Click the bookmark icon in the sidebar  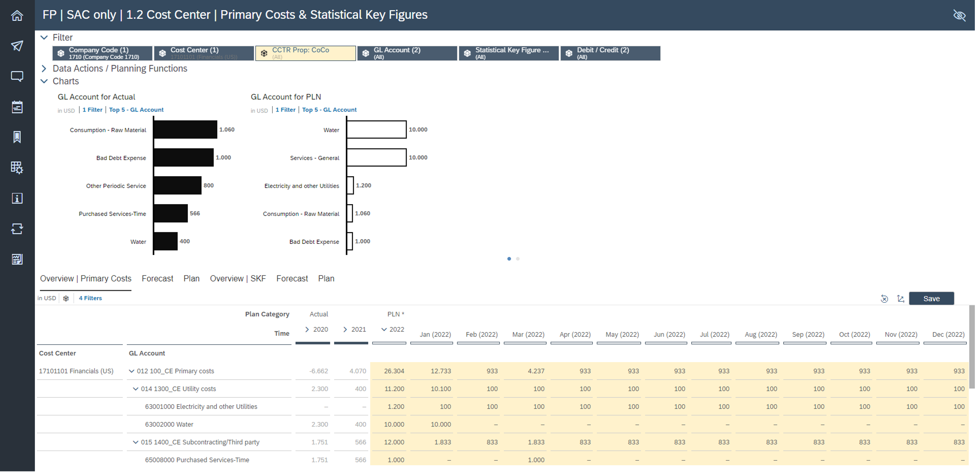[17, 137]
